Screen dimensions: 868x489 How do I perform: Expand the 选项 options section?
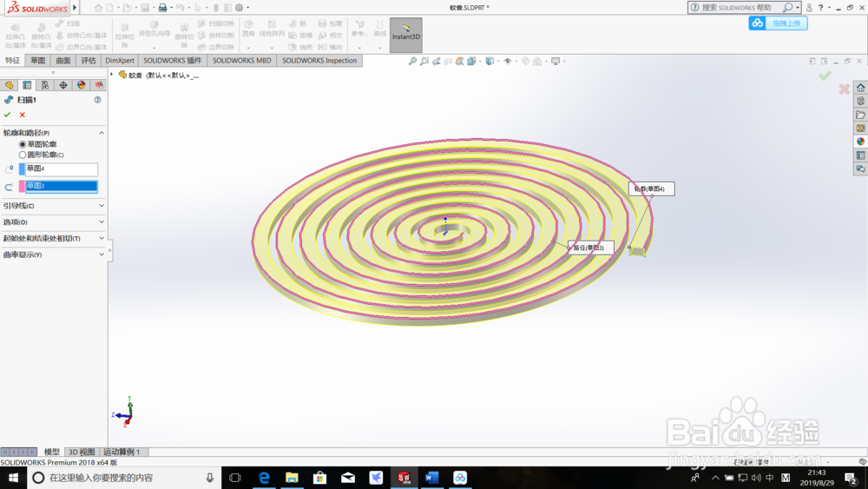coord(102,221)
